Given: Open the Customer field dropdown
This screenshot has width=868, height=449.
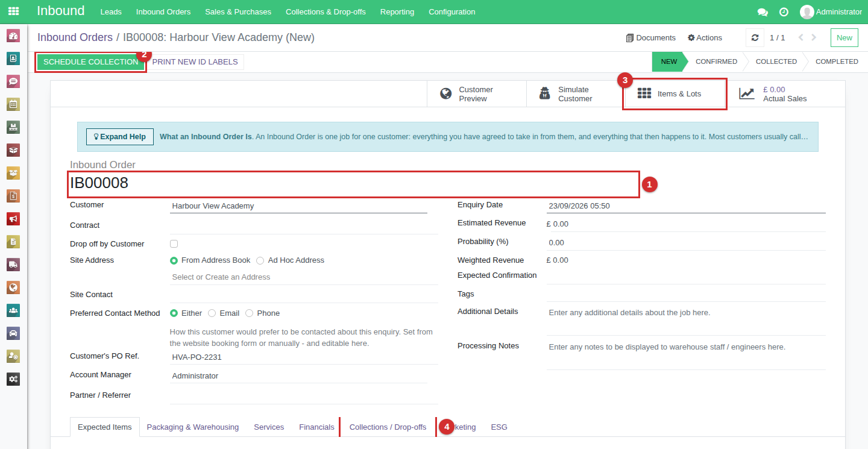Looking at the screenshot, I should coord(298,206).
